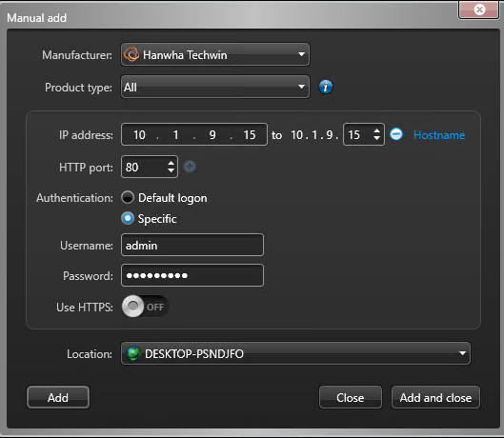Click the add HTTP port plus icon
Screen dimensions: 504x438
[190, 167]
